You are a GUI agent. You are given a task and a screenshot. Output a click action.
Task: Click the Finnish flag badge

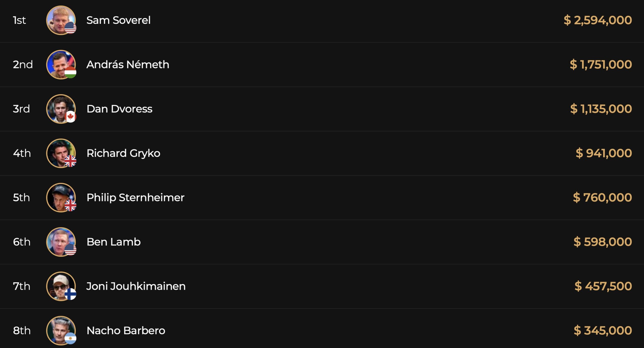[70, 294]
